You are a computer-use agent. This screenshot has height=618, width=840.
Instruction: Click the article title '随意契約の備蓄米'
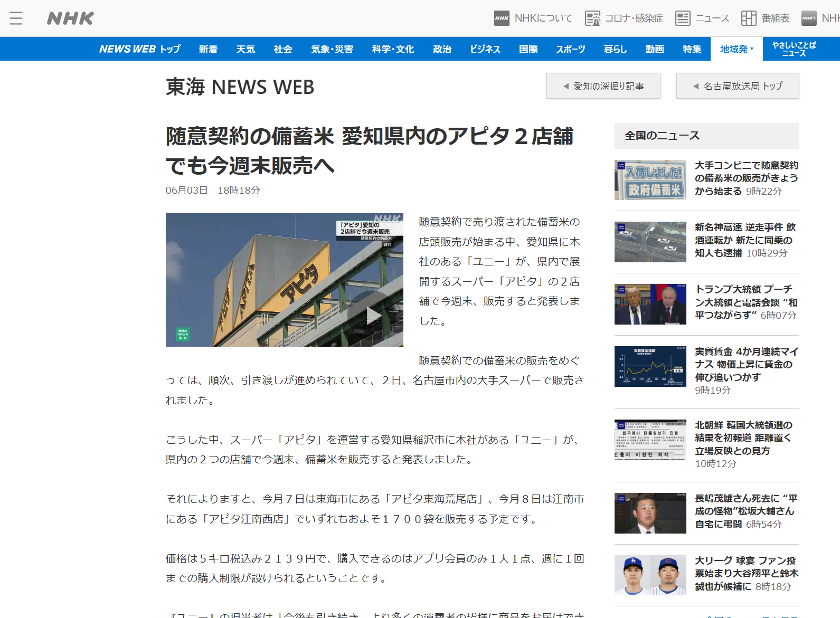coord(370,151)
